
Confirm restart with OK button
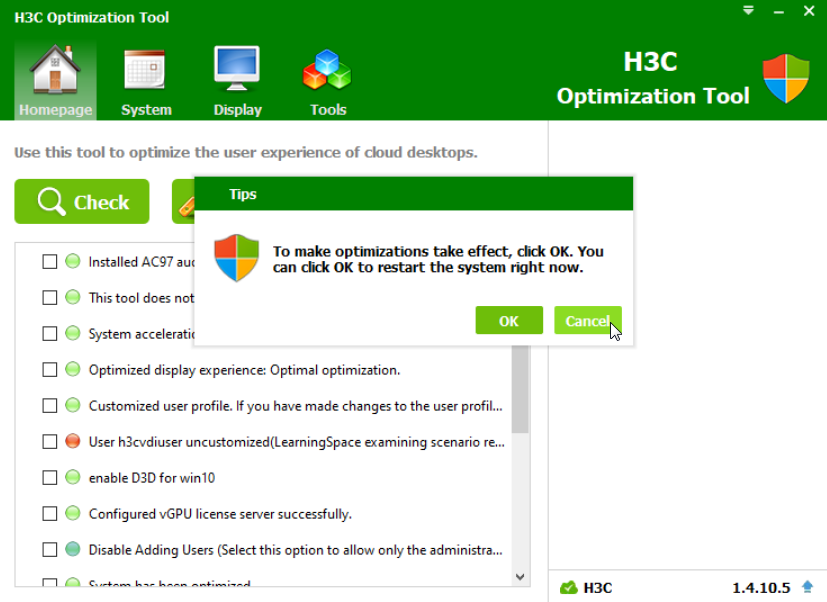509,320
